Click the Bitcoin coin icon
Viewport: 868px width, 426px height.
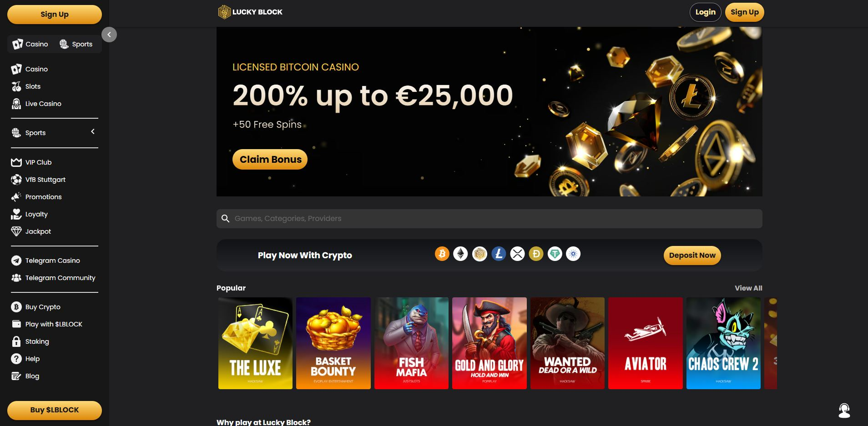(442, 254)
